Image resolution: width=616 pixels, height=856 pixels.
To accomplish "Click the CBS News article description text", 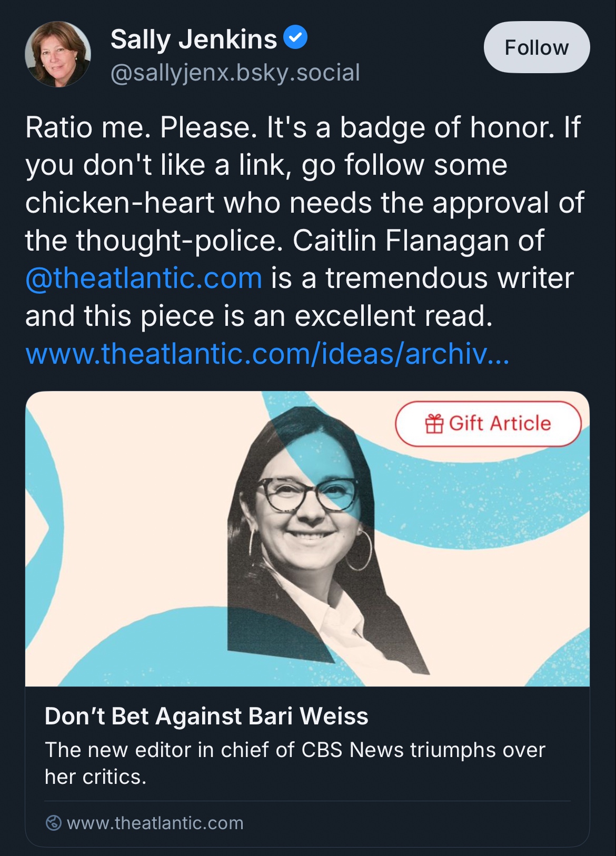I will (x=295, y=763).
